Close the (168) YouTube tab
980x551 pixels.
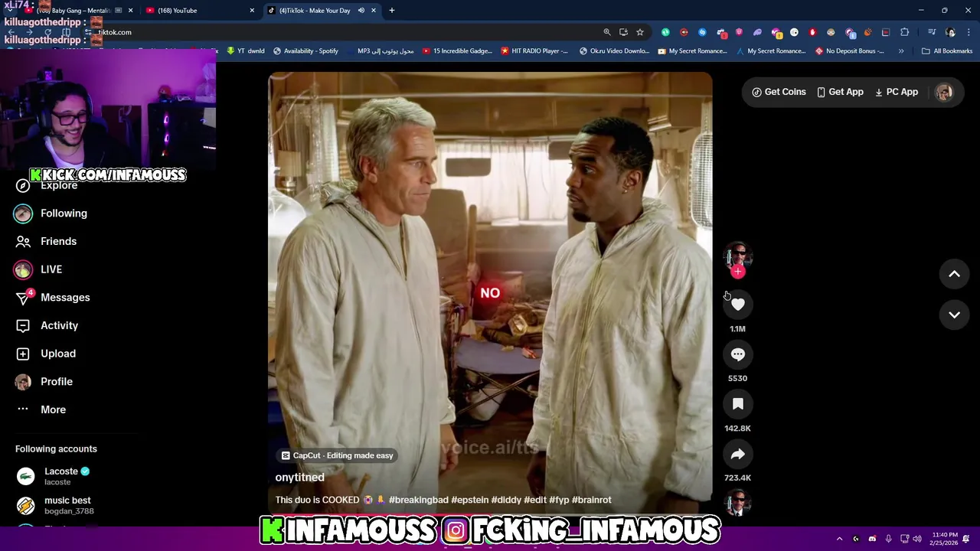[x=252, y=11]
